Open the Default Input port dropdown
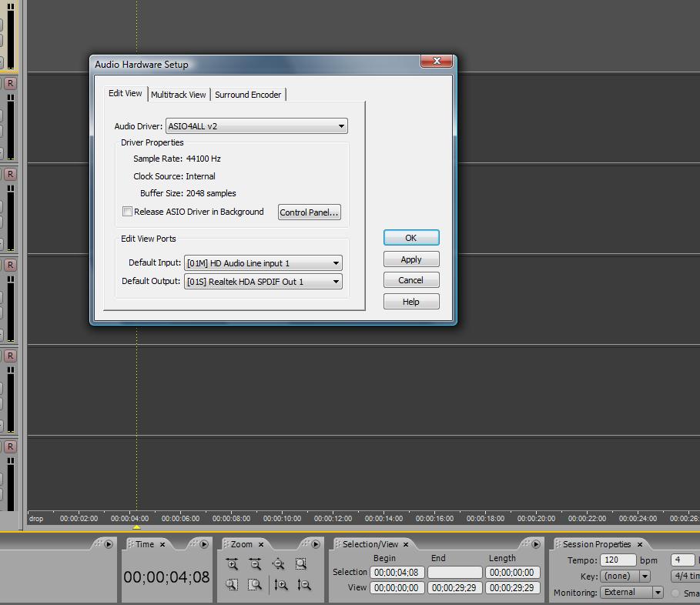Screen dimensions: 700x605 (x=263, y=263)
